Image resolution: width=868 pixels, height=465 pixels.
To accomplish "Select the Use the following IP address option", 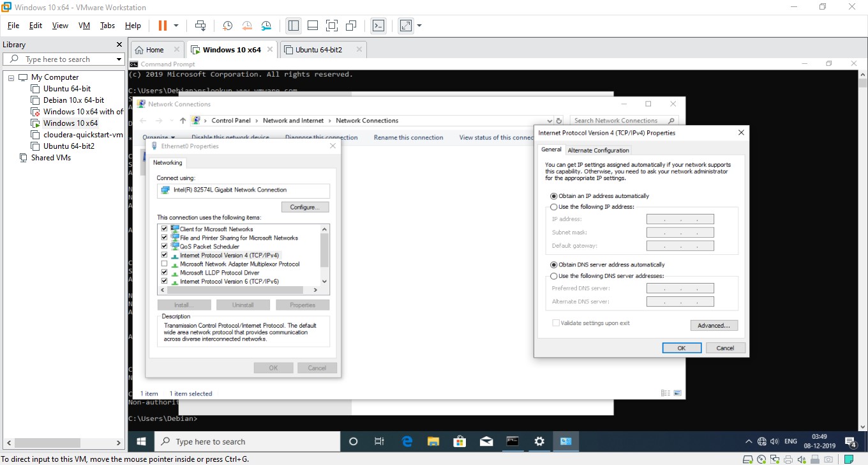I will 554,206.
